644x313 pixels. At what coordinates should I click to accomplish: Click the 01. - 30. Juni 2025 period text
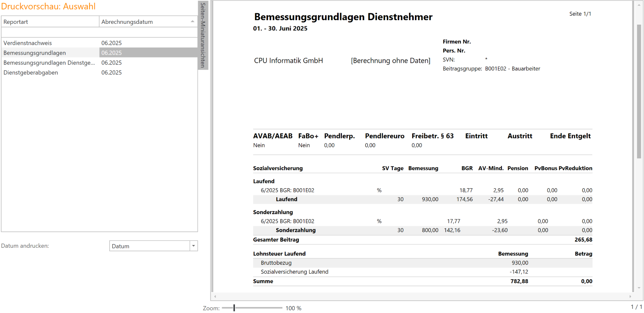coord(280,28)
